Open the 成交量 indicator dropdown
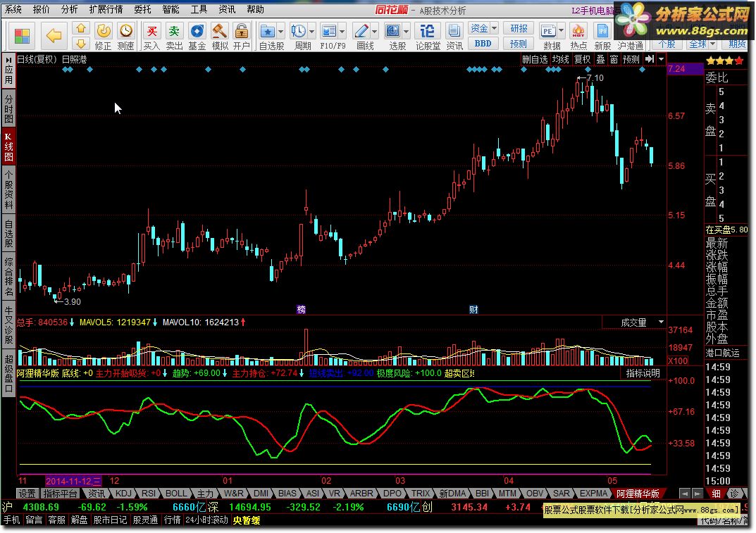 661,322
